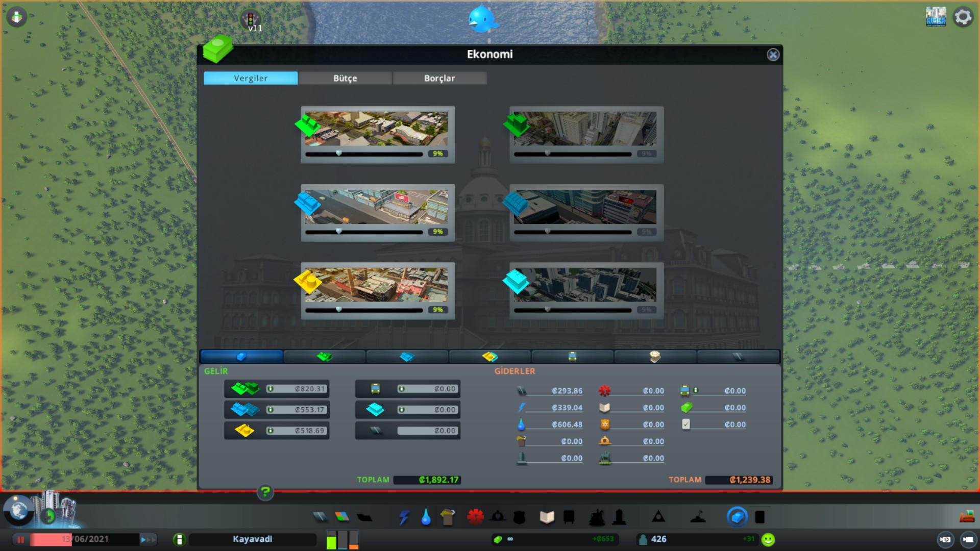Open the Healthcare services icon
Viewport: 980px width, 551px height.
[475, 517]
